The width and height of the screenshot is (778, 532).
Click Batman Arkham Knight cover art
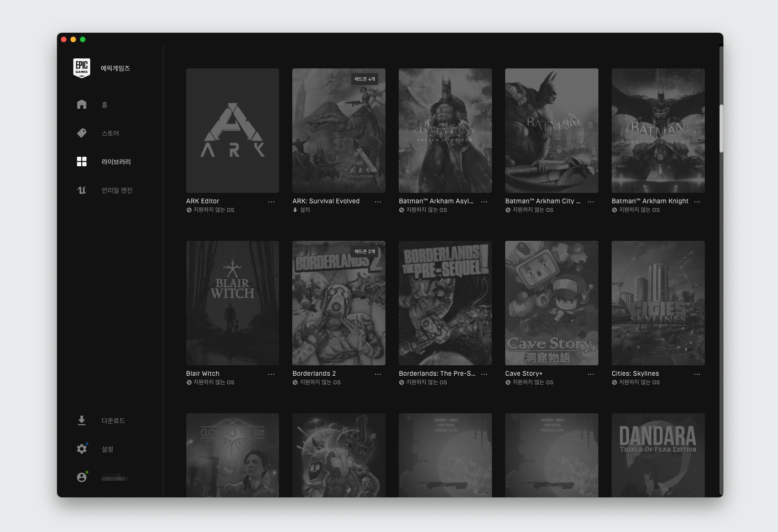click(x=658, y=131)
